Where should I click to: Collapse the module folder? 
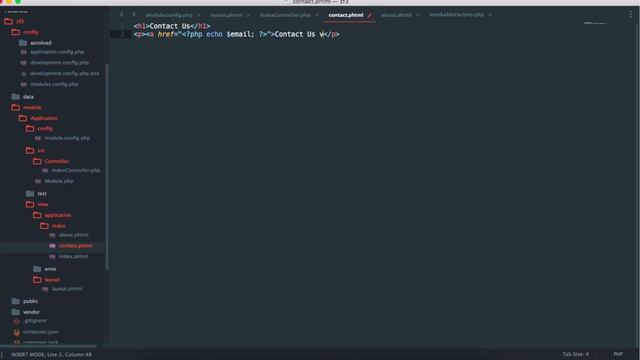click(x=16, y=107)
